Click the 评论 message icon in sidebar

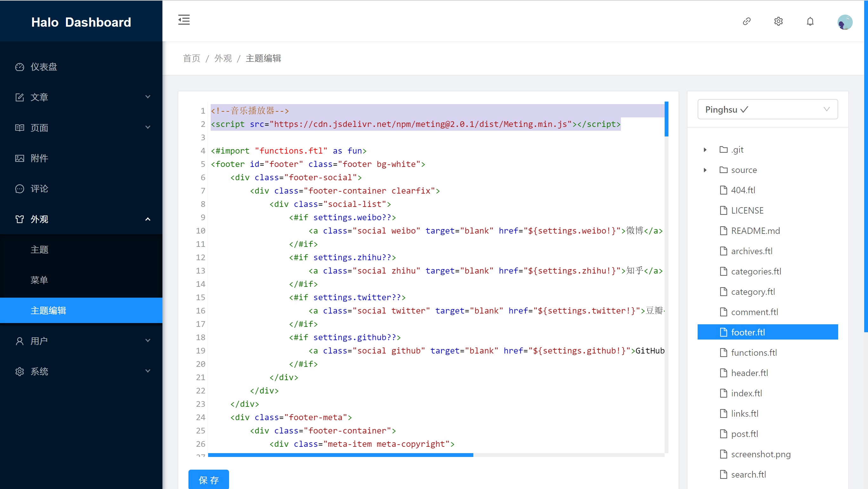(x=20, y=189)
